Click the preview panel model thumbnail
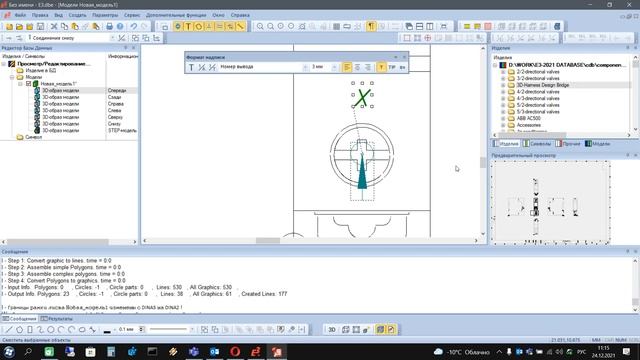Image resolution: width=640 pixels, height=360 pixels. pyautogui.click(x=551, y=203)
